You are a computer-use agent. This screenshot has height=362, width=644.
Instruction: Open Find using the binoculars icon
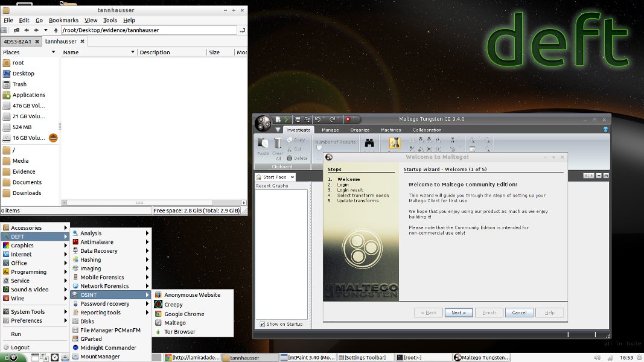[x=369, y=143]
